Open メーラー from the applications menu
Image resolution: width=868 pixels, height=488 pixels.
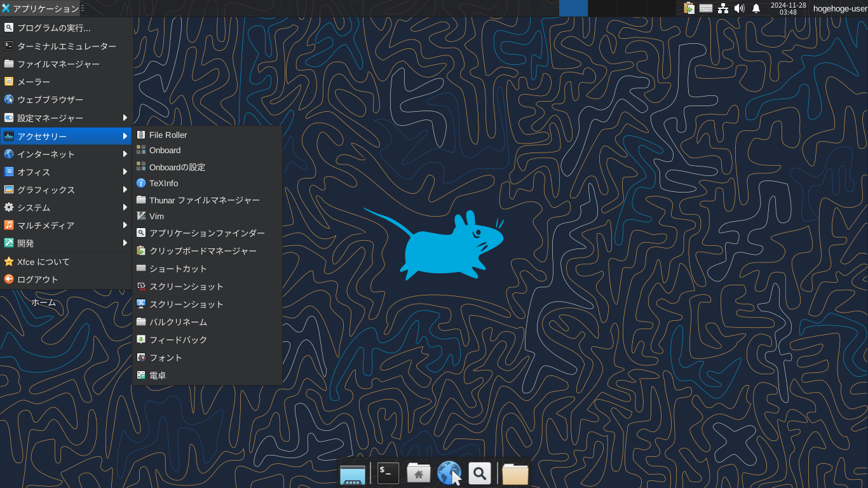pos(67,82)
